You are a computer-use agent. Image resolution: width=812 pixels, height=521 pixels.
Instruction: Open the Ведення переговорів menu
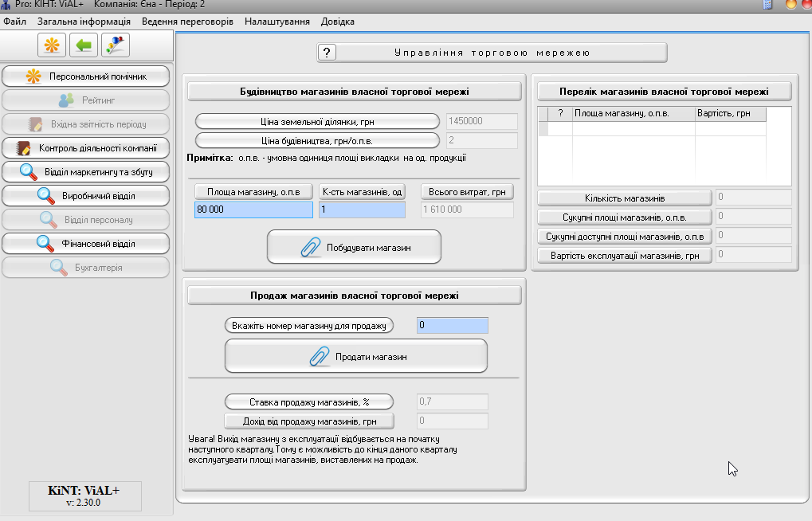coord(187,22)
